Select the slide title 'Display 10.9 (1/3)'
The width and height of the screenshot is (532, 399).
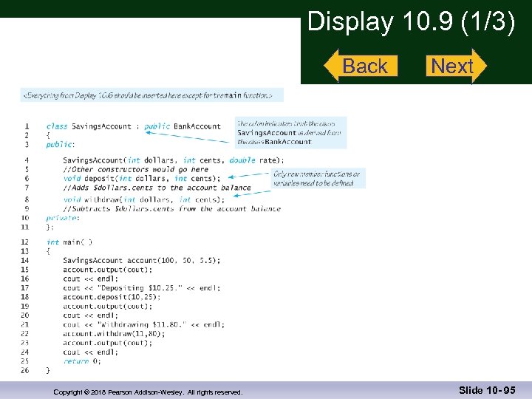click(x=411, y=21)
